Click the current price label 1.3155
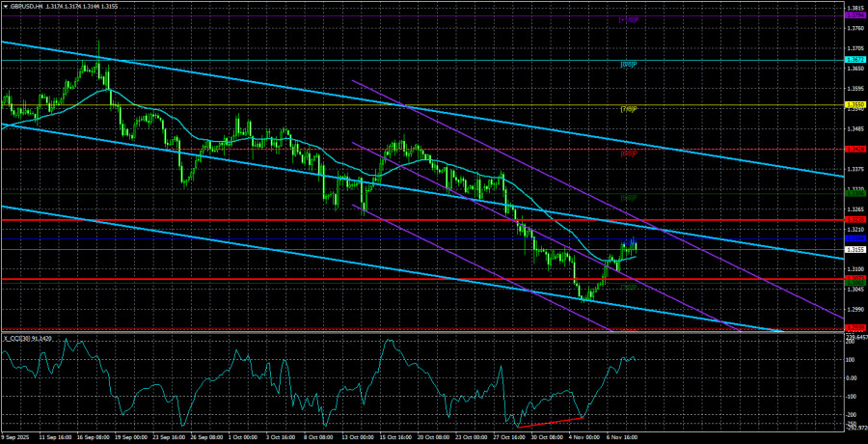This screenshot has width=868, height=444. (854, 249)
